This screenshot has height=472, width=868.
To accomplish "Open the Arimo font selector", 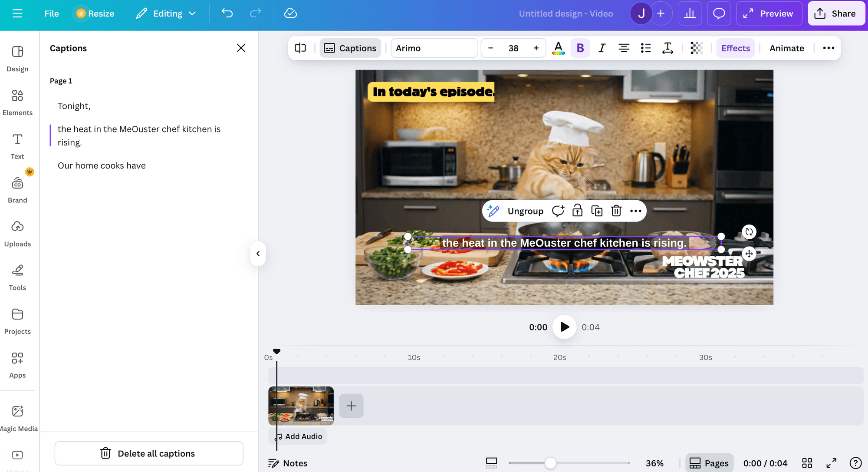I will [434, 48].
